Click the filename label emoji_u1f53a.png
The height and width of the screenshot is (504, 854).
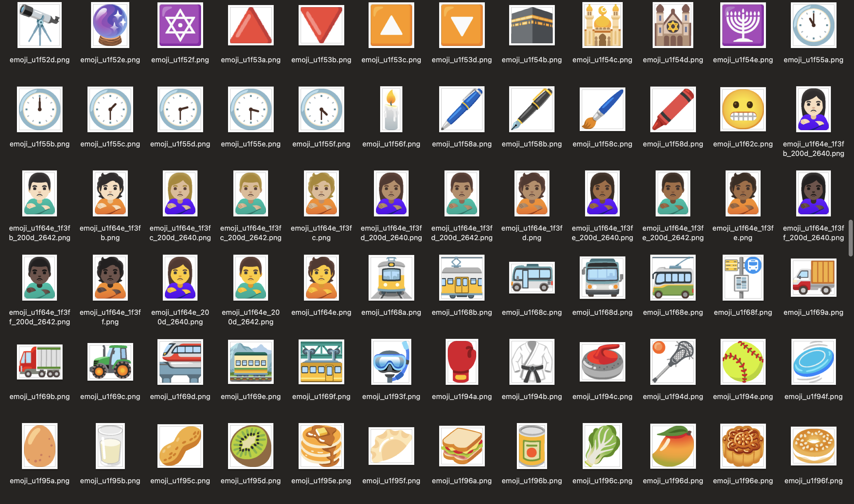coord(251,60)
